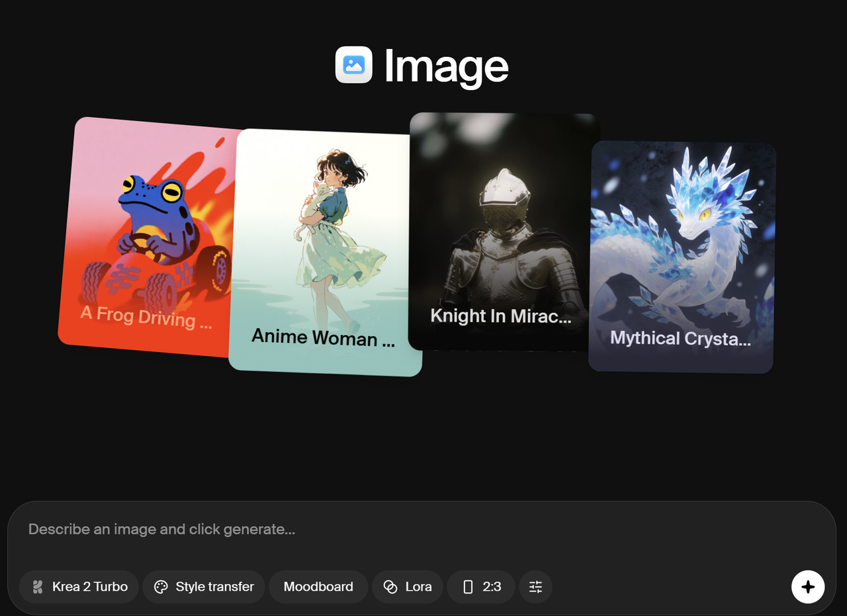Click the Knight In Mirac... caption
Screen dimensions: 847x616
501,316
